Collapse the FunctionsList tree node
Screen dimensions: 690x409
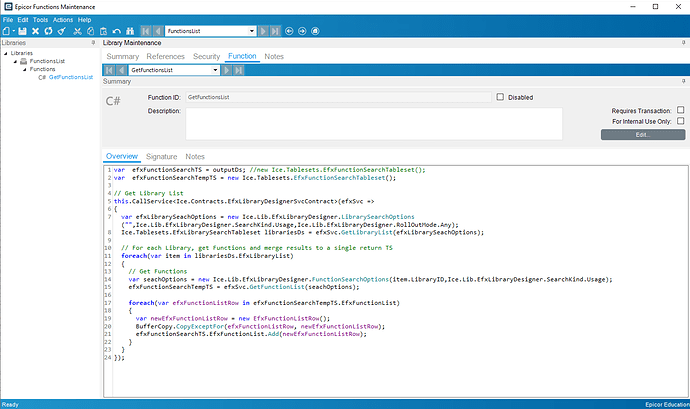coord(15,62)
